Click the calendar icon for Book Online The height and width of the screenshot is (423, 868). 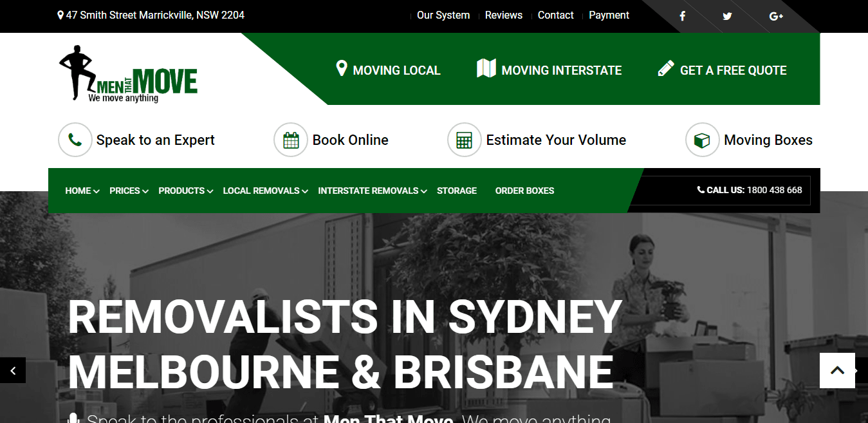coord(291,140)
